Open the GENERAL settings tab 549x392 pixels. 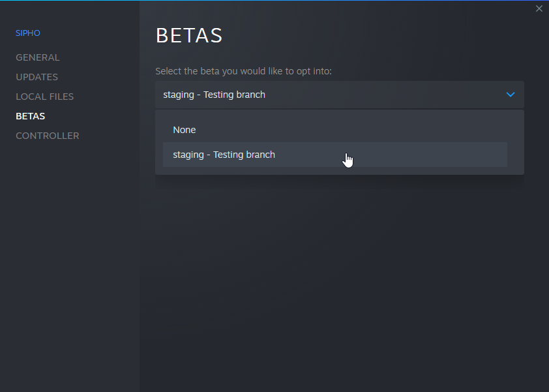pos(37,57)
